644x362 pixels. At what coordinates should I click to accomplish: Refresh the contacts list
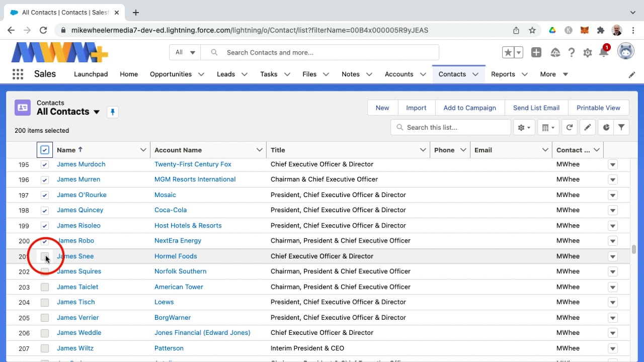570,128
